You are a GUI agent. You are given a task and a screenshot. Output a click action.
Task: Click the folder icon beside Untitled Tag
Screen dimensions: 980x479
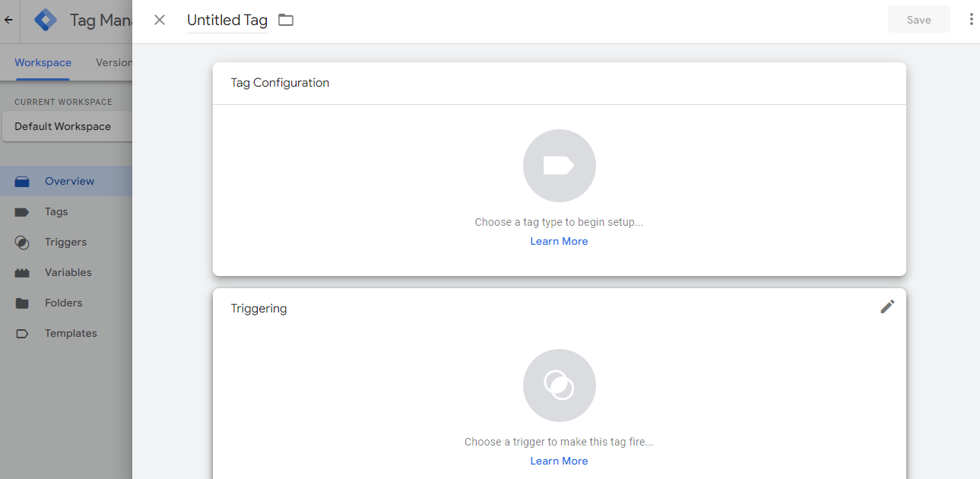(x=286, y=20)
